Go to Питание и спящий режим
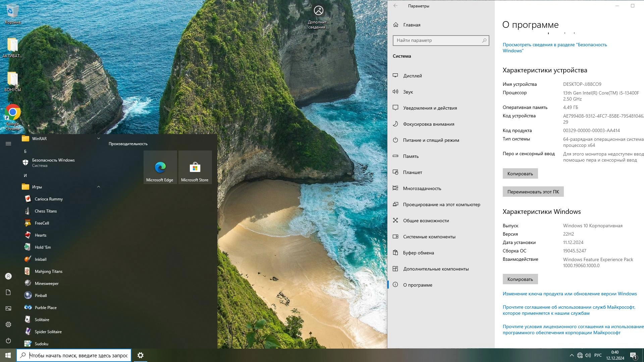 click(431, 140)
